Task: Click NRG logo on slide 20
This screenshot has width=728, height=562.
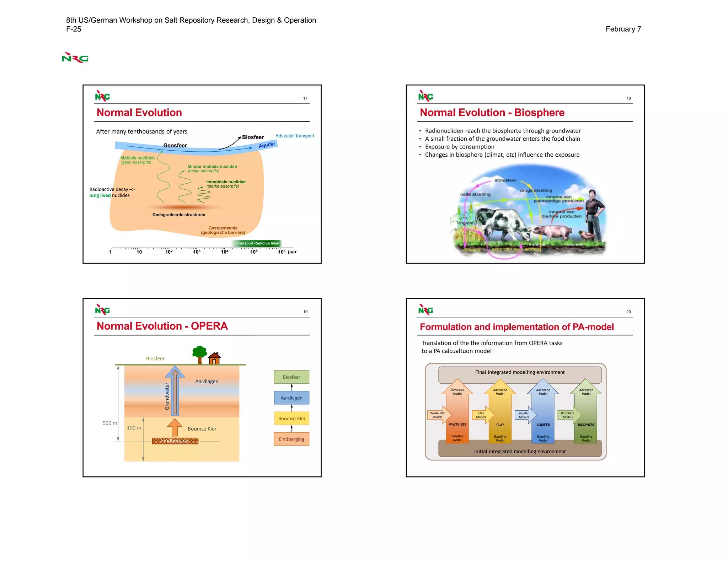Action: [425, 310]
